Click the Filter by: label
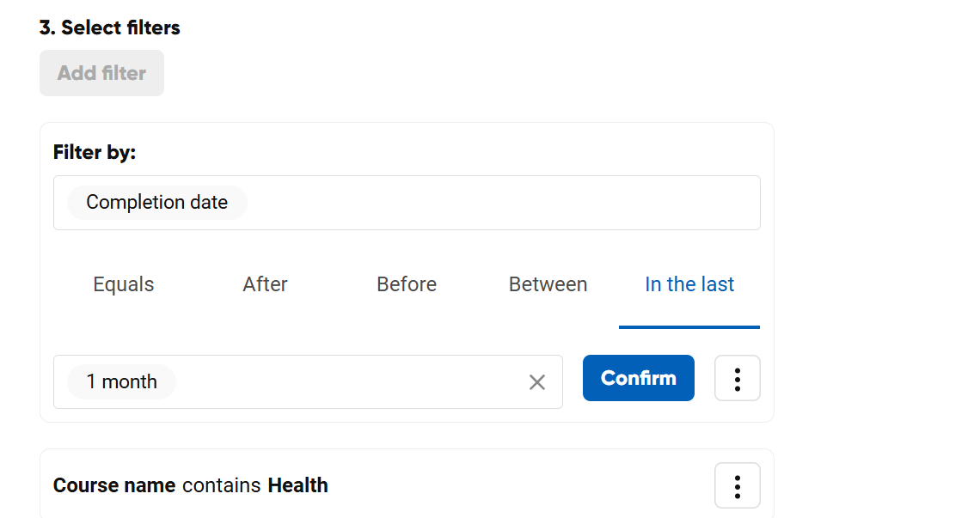Image resolution: width=980 pixels, height=518 pixels. [95, 153]
